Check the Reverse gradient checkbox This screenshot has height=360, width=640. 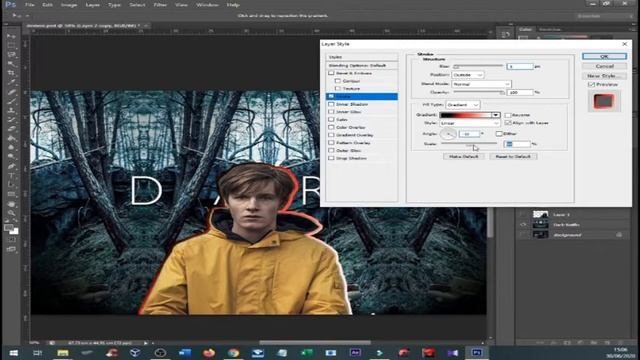coord(508,115)
